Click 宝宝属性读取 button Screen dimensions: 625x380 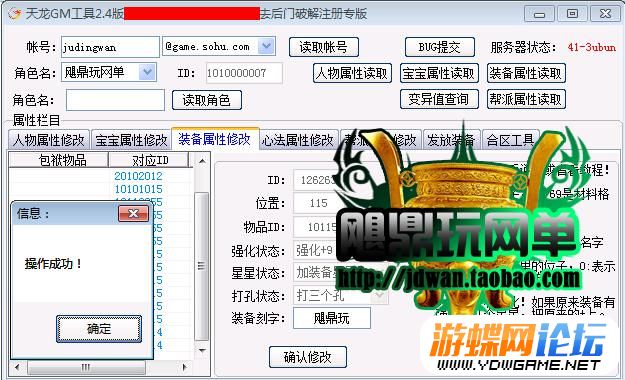click(x=439, y=73)
